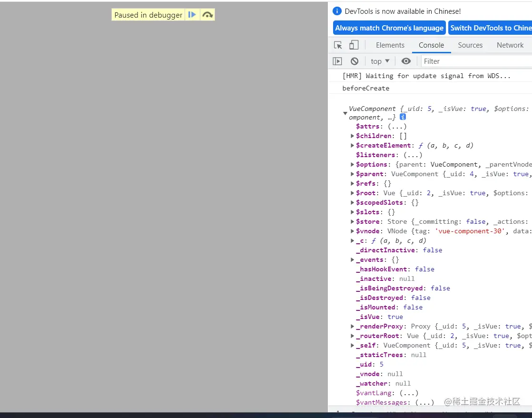Click Always match Chrome's language button
The image size is (532, 418).
click(389, 28)
